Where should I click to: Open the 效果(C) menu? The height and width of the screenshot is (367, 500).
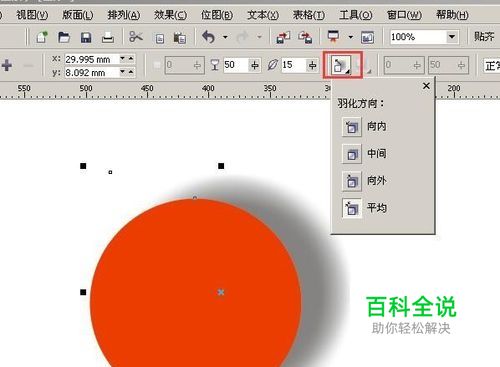point(170,15)
